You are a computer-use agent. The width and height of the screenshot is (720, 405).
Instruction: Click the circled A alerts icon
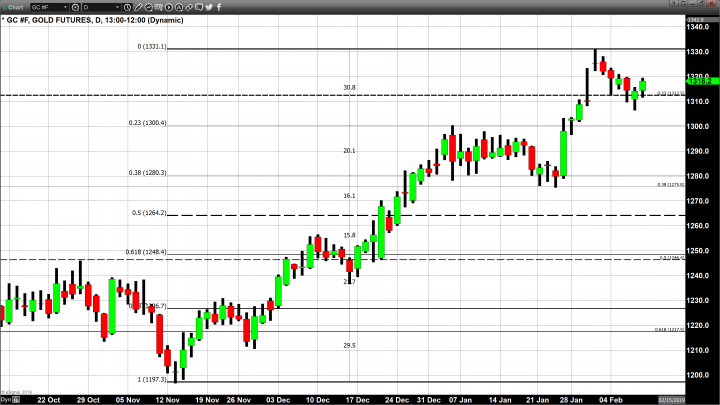pyautogui.click(x=179, y=7)
